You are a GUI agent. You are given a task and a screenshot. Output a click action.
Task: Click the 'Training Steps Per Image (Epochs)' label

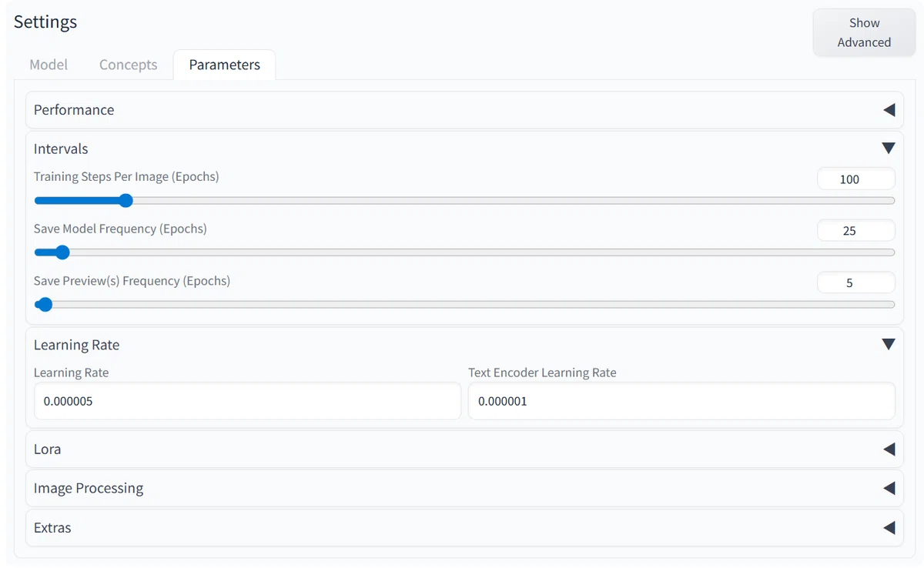(x=126, y=177)
